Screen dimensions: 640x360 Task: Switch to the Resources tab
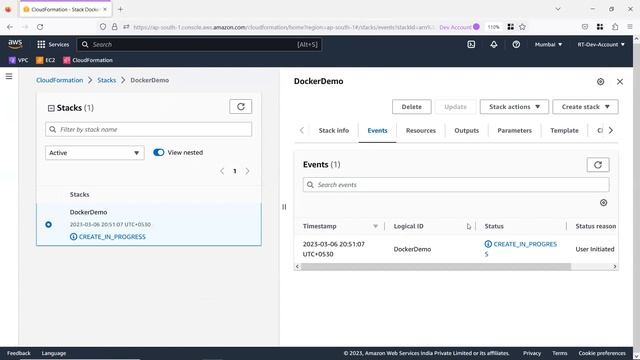(x=421, y=131)
